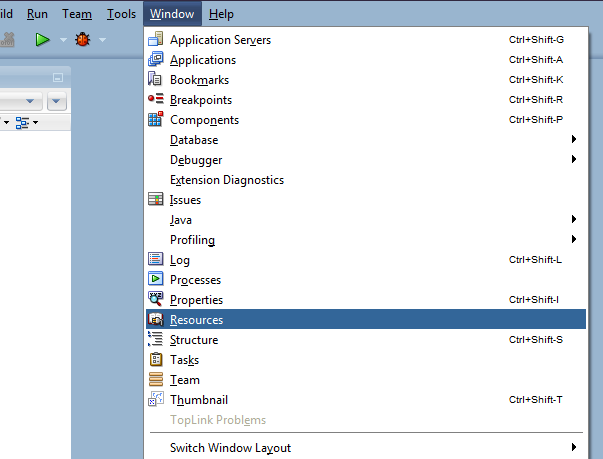Select Components from Window menu
Image resolution: width=603 pixels, height=459 pixels.
(x=204, y=120)
